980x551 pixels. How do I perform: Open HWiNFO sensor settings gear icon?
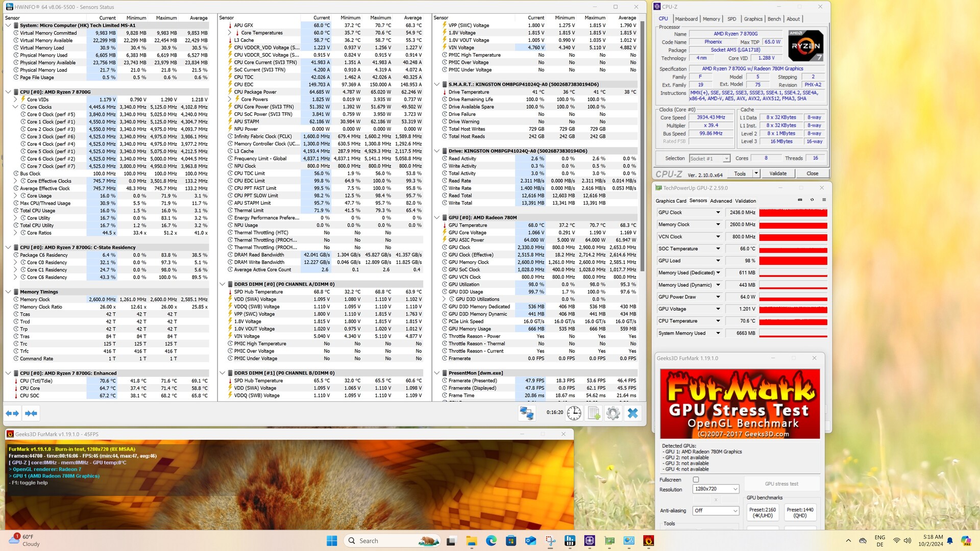[613, 413]
